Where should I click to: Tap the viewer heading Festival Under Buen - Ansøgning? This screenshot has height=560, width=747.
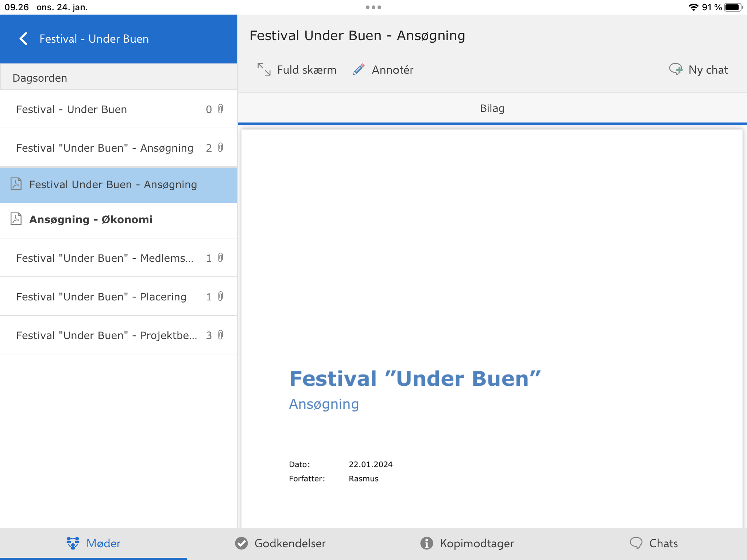pos(357,36)
